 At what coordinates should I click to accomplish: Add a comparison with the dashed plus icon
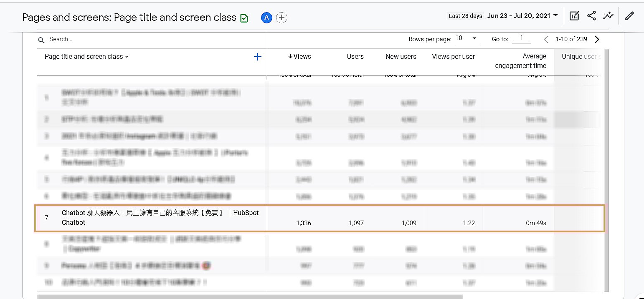pos(282,18)
